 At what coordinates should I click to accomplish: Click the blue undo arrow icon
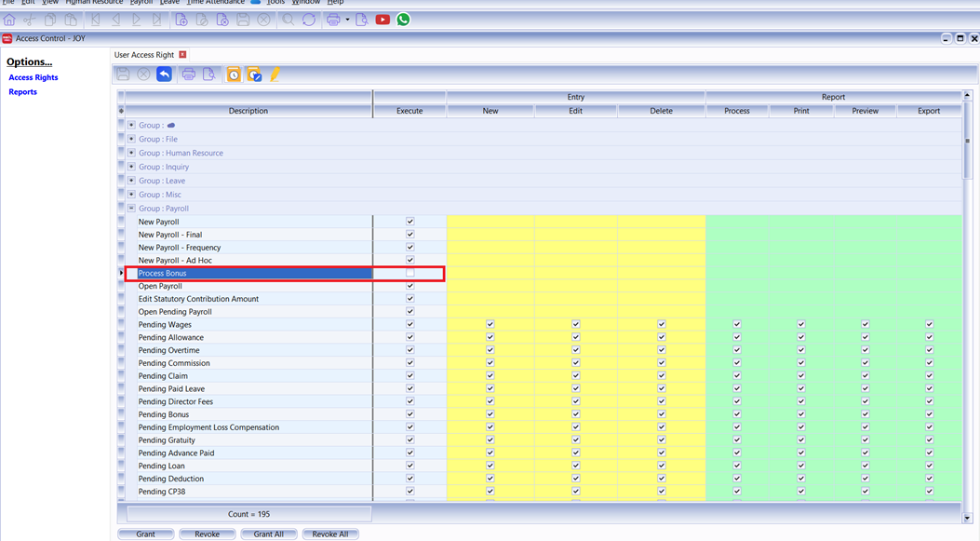click(164, 74)
